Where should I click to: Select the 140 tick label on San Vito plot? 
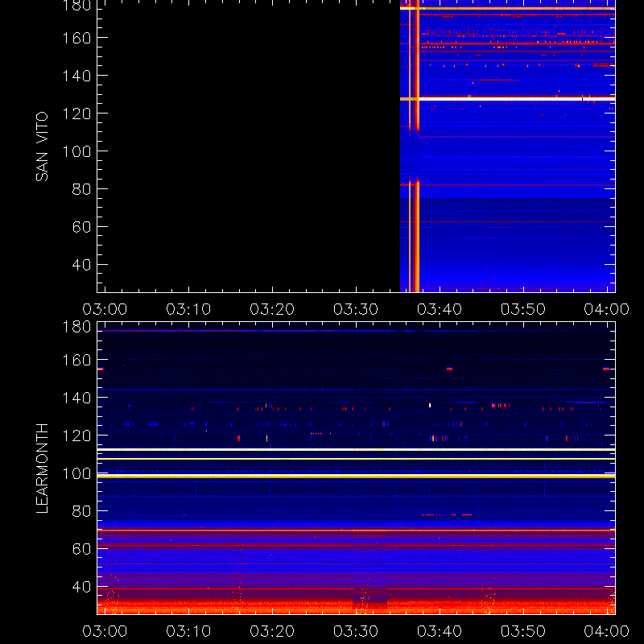76,76
